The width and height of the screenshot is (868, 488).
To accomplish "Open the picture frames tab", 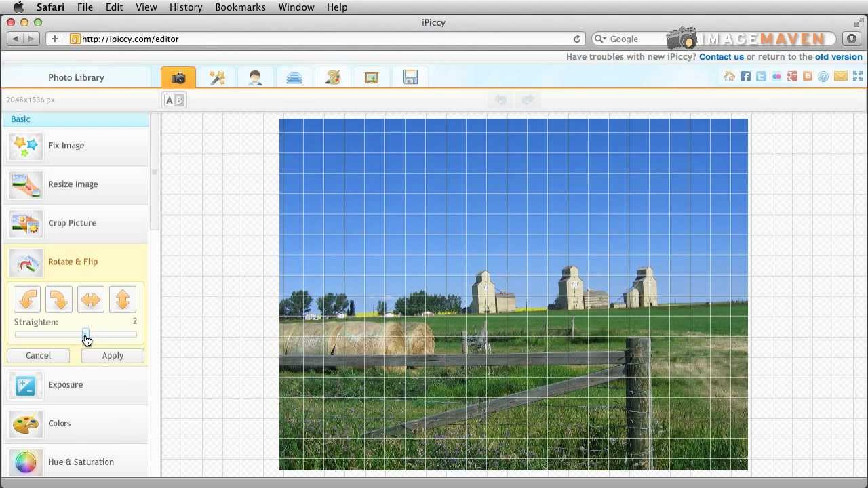I will [372, 77].
